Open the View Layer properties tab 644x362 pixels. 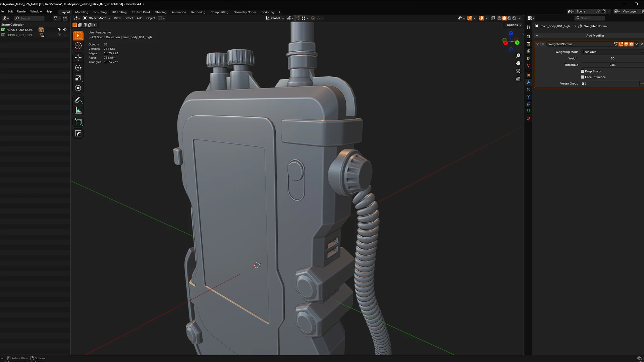(x=529, y=51)
